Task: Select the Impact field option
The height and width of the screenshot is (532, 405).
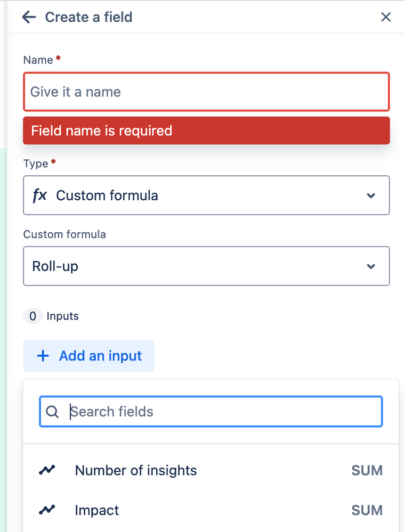Action: click(97, 510)
